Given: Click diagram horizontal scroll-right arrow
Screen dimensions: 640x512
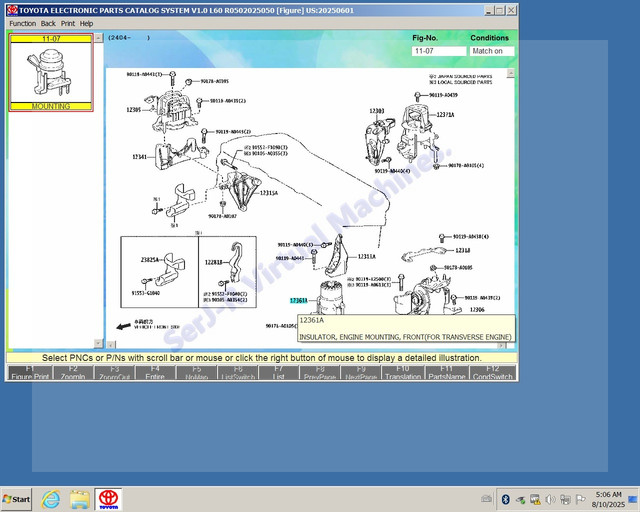Looking at the screenshot, I should pos(502,345).
